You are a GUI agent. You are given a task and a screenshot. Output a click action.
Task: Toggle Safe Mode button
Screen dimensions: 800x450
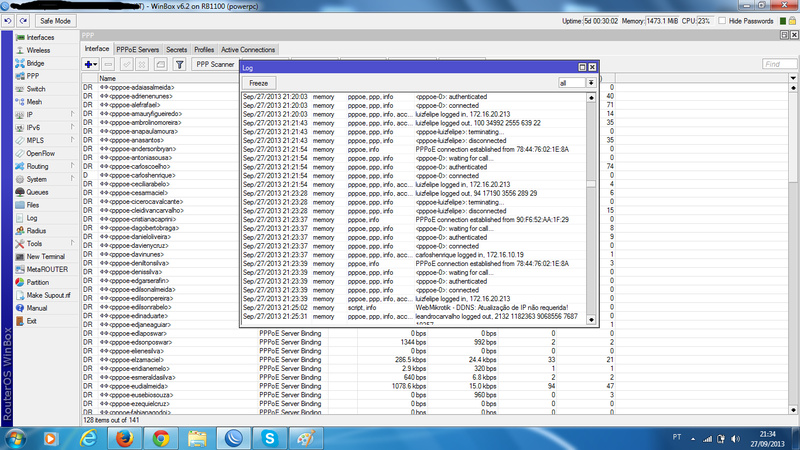tap(55, 21)
